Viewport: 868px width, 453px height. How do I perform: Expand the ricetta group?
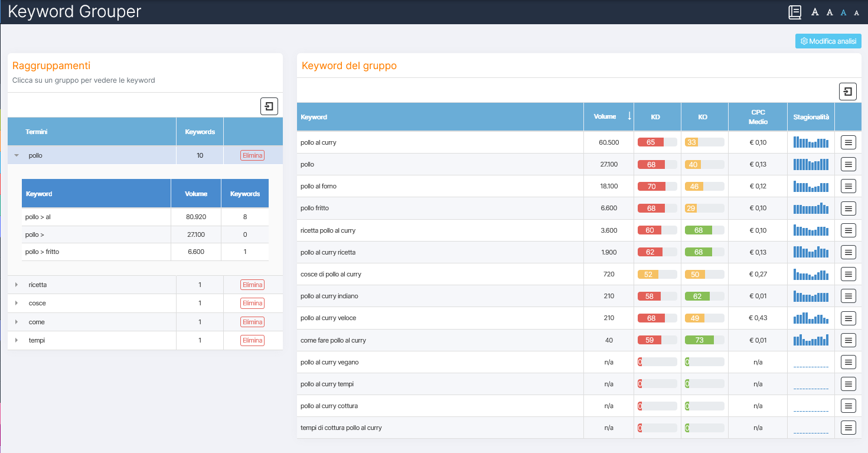click(x=16, y=284)
